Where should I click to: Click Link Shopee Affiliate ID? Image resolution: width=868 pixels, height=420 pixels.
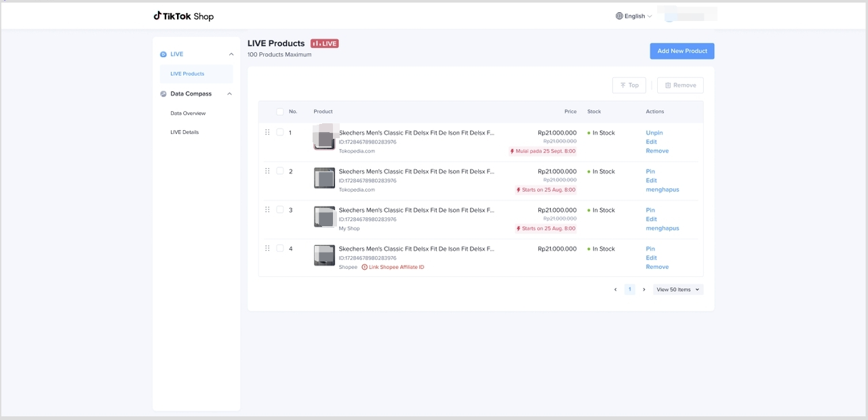click(x=396, y=267)
